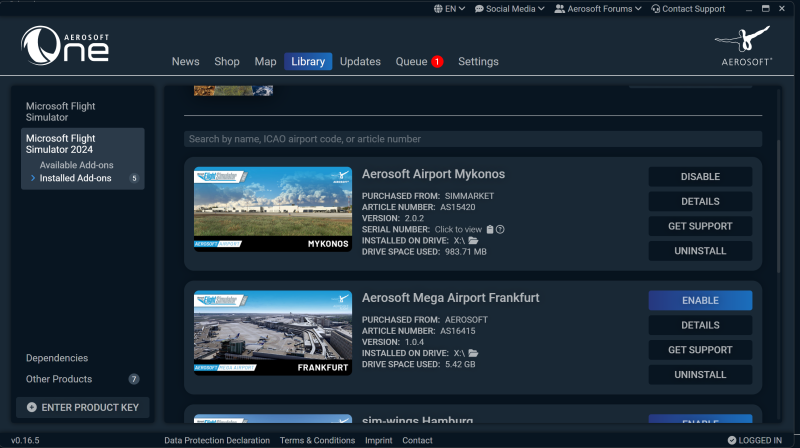Open the Shop tab
Viewport: 800px width, 448px height.
[x=227, y=62]
